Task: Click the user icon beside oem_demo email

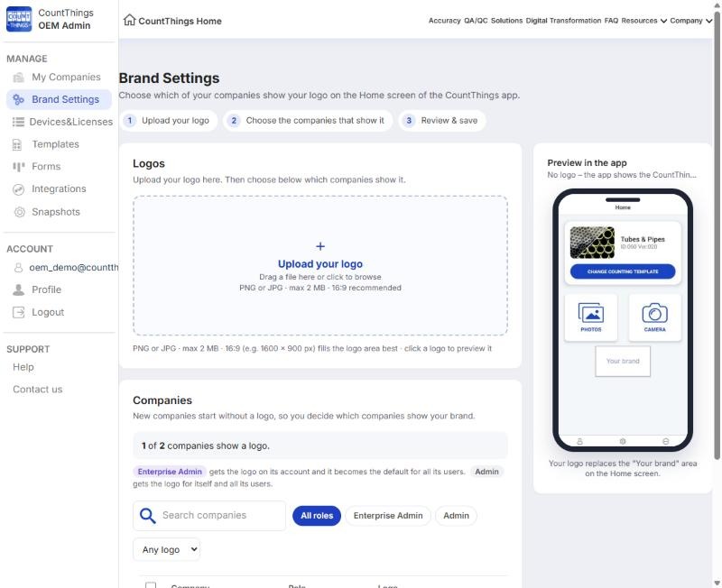Action: tap(18, 267)
